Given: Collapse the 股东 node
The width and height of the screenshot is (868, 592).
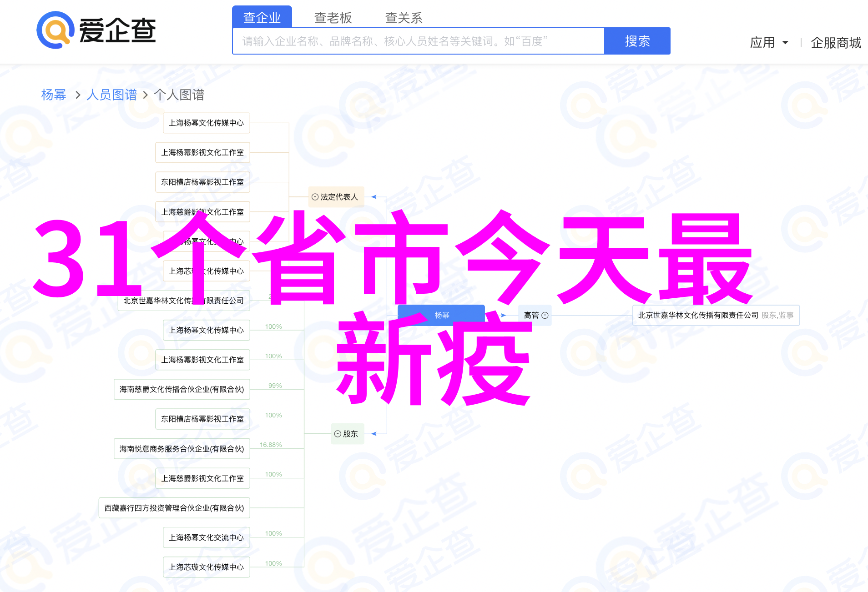Looking at the screenshot, I should pyautogui.click(x=338, y=434).
